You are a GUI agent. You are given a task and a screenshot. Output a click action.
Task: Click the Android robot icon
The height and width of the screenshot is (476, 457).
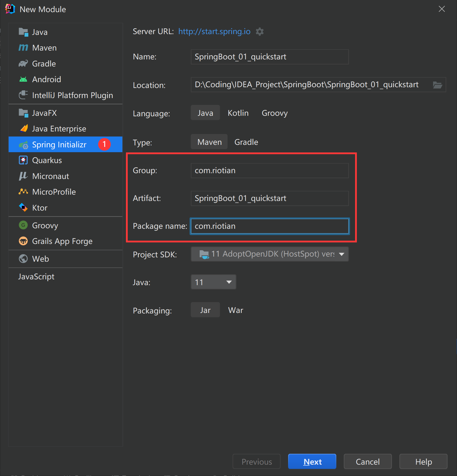(23, 79)
